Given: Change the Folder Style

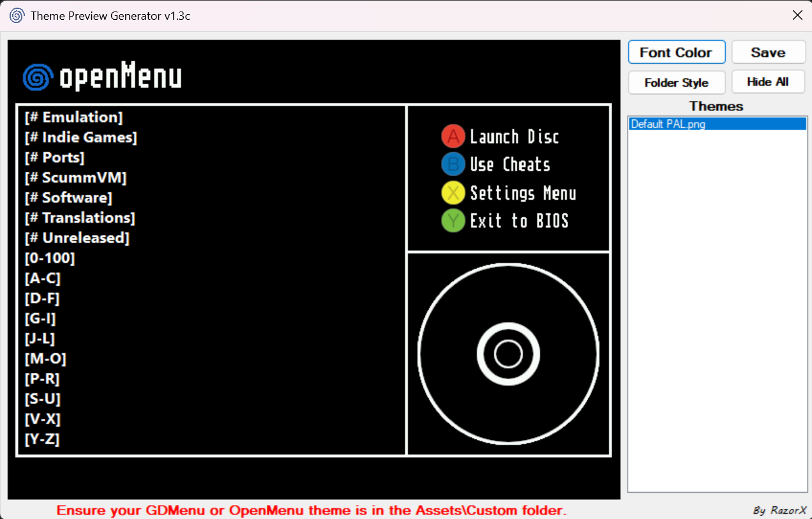Looking at the screenshot, I should [x=676, y=82].
